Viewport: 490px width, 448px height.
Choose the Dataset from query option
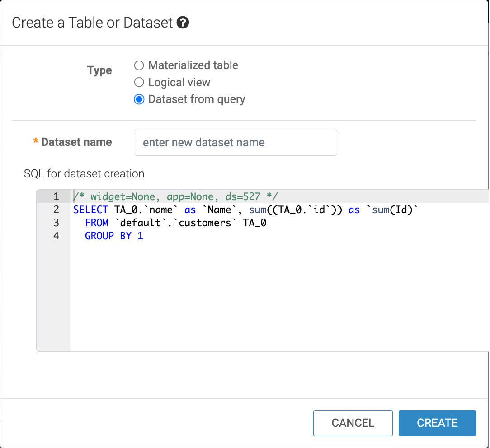point(139,99)
